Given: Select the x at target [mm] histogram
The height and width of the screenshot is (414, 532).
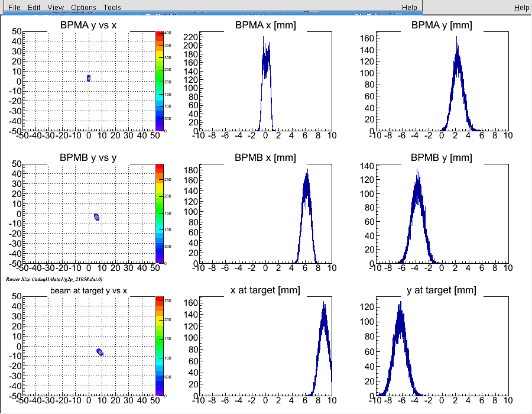Looking at the screenshot, I should (x=265, y=346).
